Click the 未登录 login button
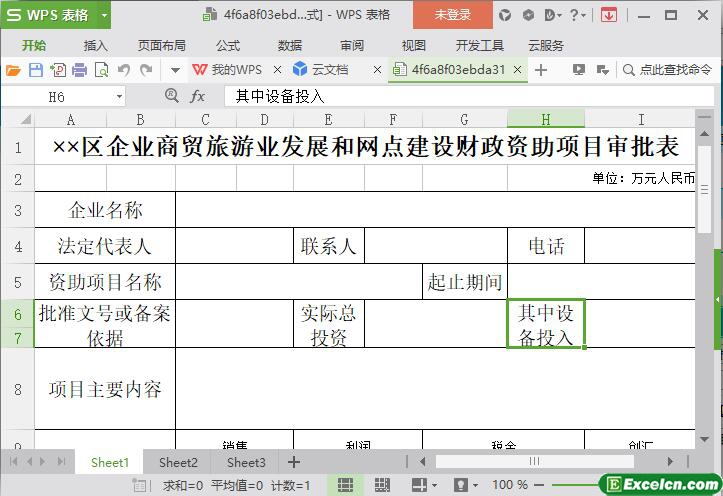723x496 pixels. [452, 15]
